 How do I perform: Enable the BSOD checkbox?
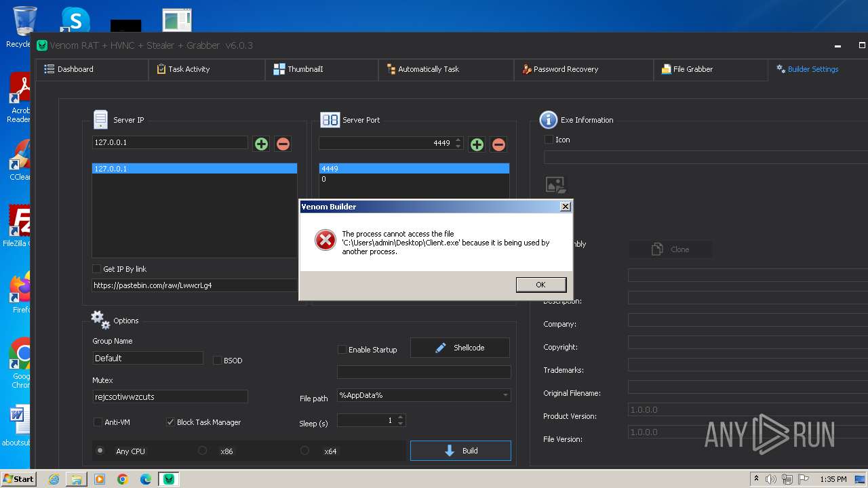tap(217, 361)
